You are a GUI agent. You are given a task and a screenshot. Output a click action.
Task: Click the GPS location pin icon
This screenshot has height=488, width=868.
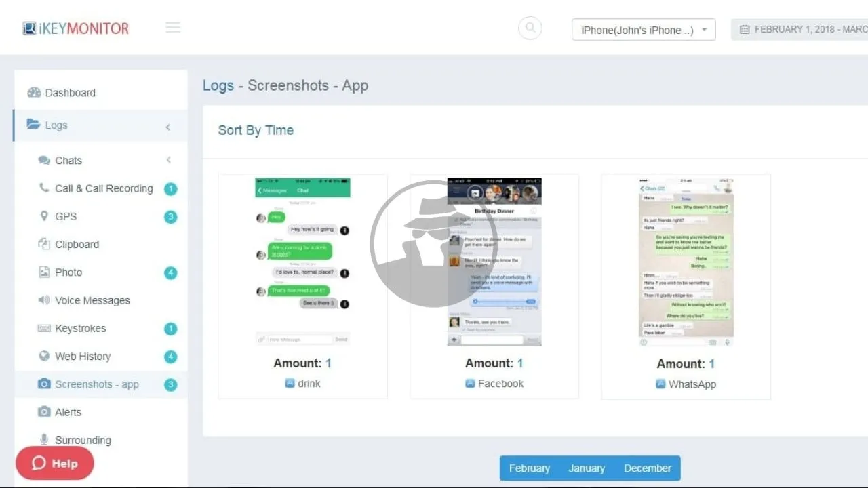[44, 216]
